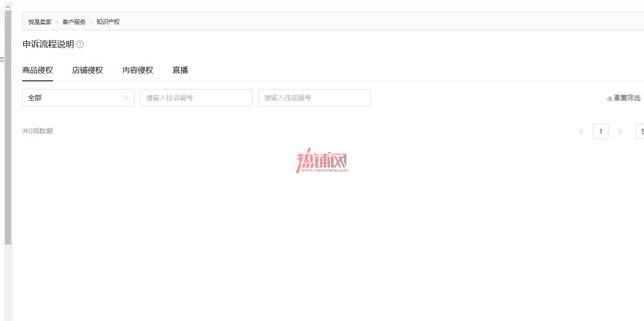Open the 内容侵权 tab
644x321 pixels.
point(138,70)
